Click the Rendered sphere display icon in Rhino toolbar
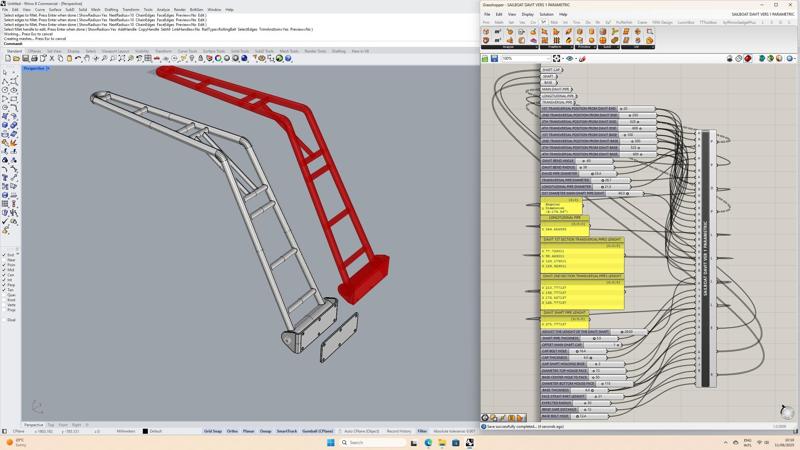The width and height of the screenshot is (800, 450). point(244,59)
